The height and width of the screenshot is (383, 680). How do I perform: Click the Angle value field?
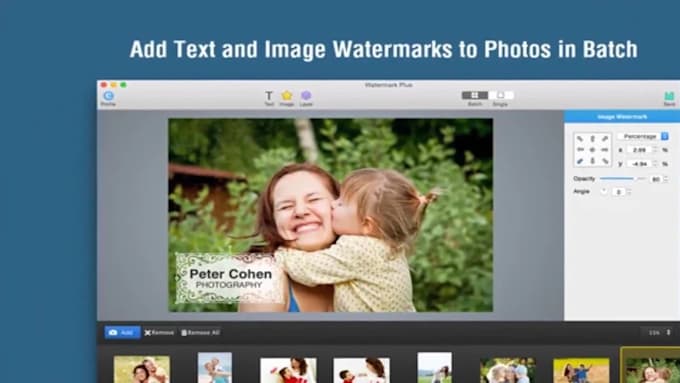pyautogui.click(x=619, y=191)
